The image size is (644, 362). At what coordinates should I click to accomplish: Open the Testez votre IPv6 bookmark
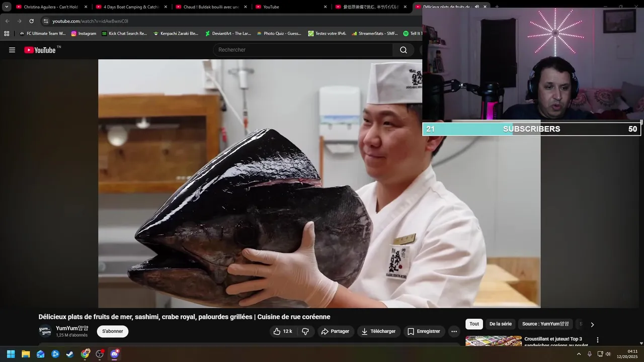coord(327,34)
